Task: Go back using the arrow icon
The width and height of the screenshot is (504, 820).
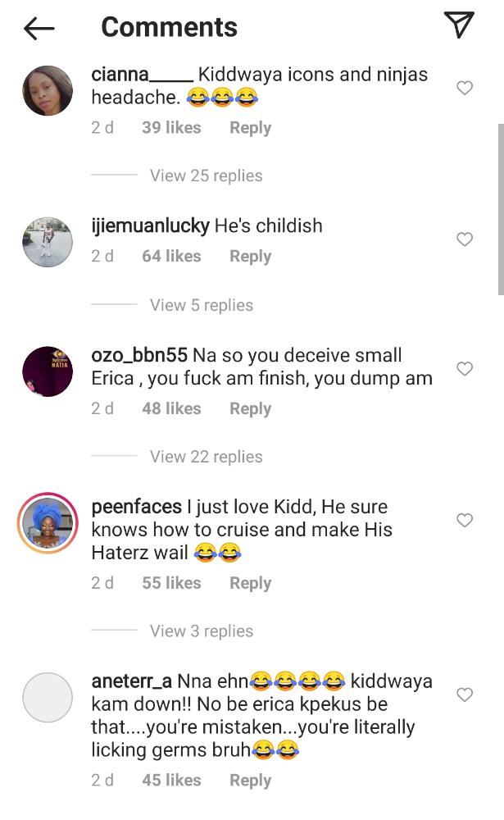Action: click(x=39, y=28)
